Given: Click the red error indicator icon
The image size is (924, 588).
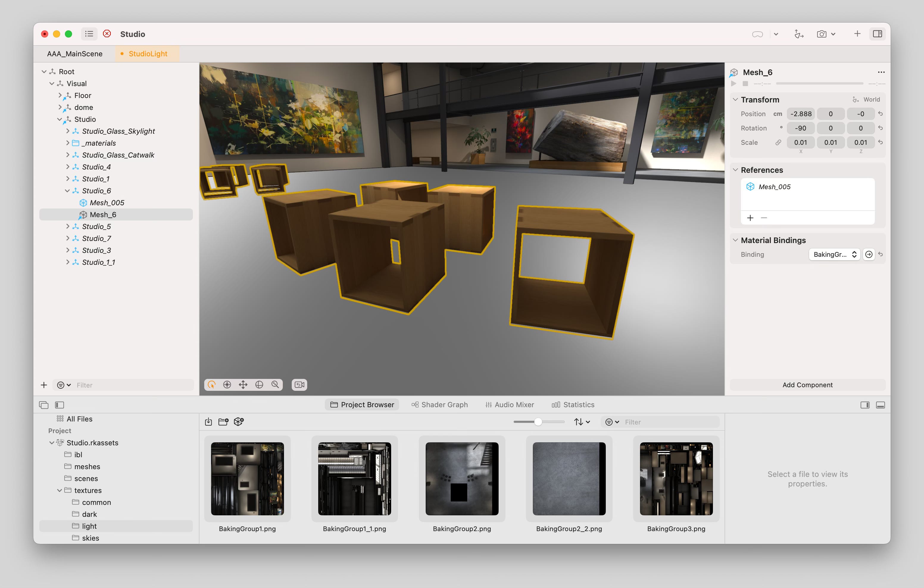Looking at the screenshot, I should pyautogui.click(x=107, y=34).
